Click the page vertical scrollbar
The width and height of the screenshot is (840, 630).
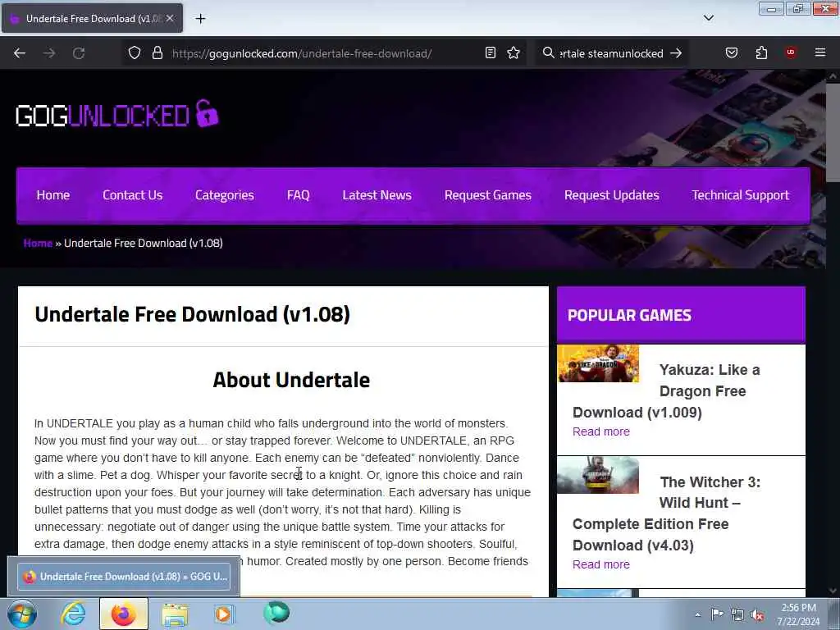point(833,132)
